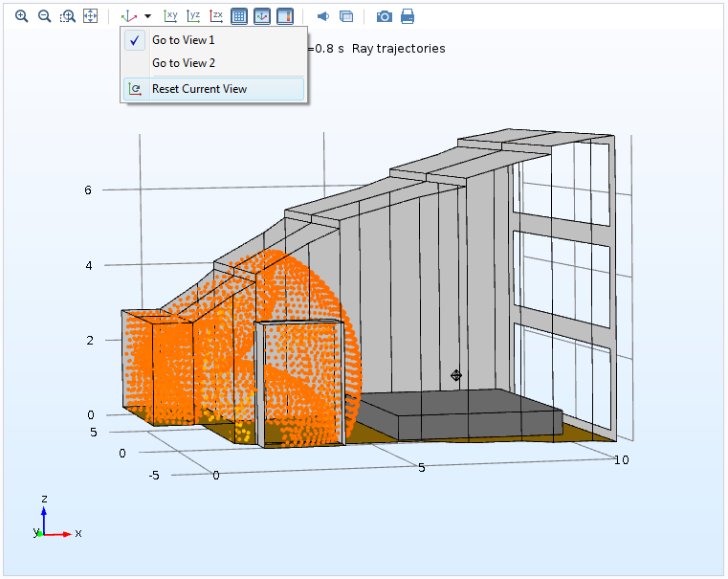
Task: Select Go to View 1 menu item
Action: pyautogui.click(x=184, y=40)
